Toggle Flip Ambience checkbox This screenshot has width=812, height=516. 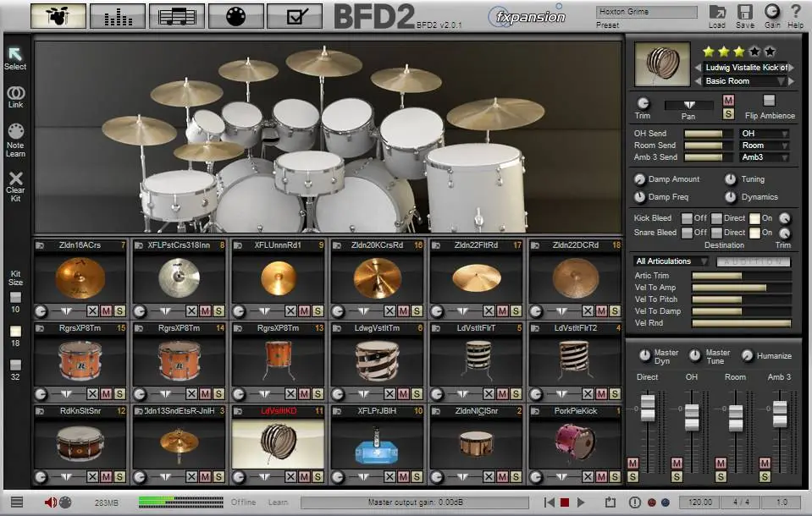point(769,101)
